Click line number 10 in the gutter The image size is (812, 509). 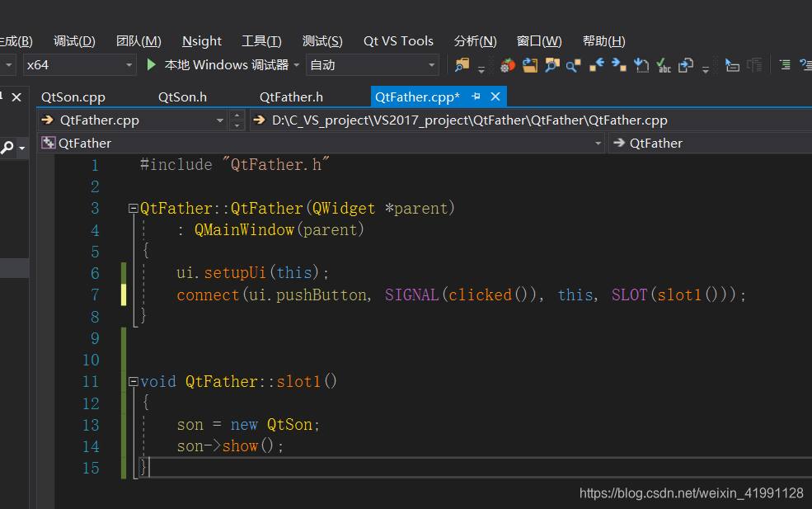[x=91, y=360]
